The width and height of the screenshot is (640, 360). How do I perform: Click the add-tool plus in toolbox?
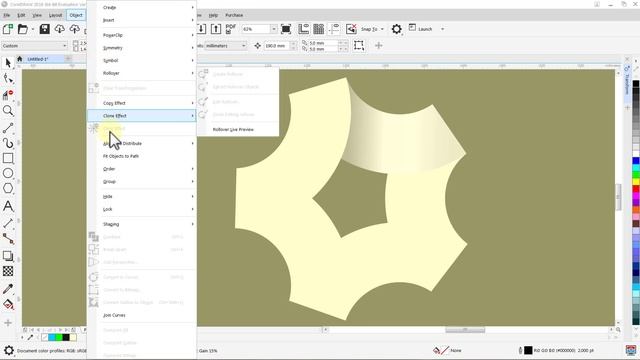pyautogui.click(x=8, y=323)
